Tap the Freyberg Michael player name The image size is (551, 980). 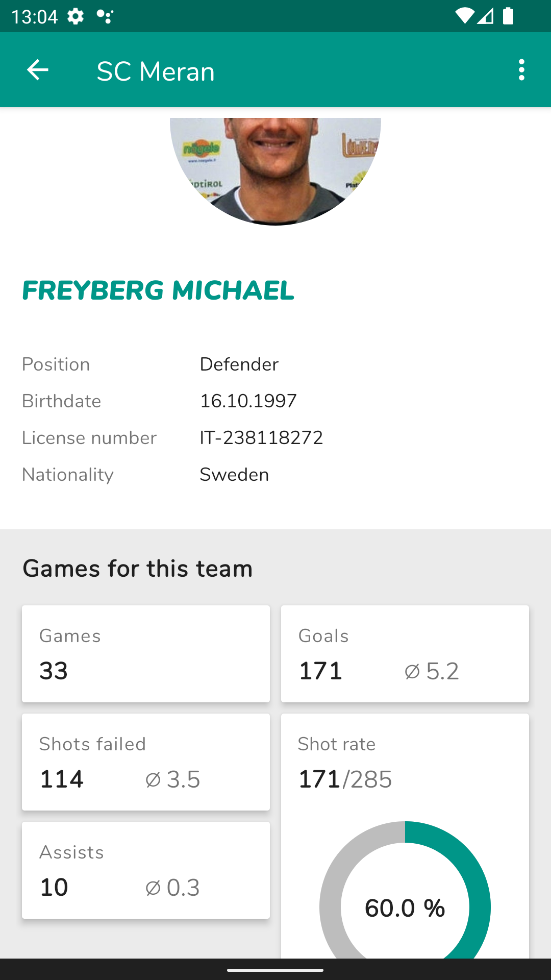click(x=158, y=290)
